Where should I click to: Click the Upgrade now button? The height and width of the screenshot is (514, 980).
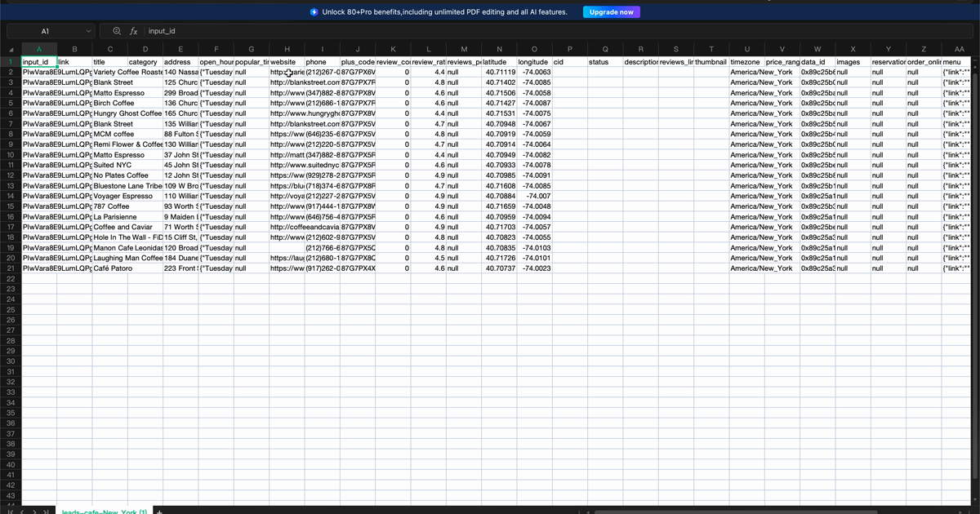[x=611, y=12]
